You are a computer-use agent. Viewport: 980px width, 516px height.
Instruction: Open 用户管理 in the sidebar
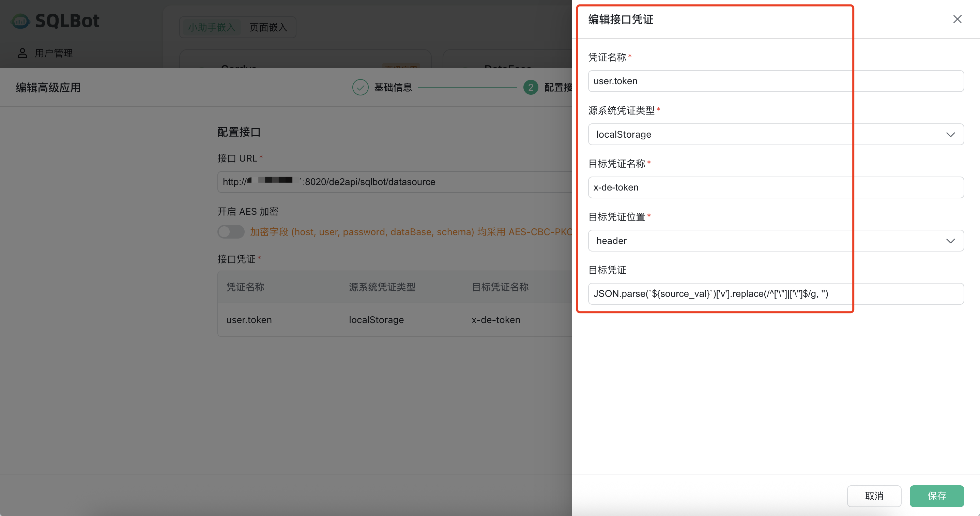(x=53, y=53)
